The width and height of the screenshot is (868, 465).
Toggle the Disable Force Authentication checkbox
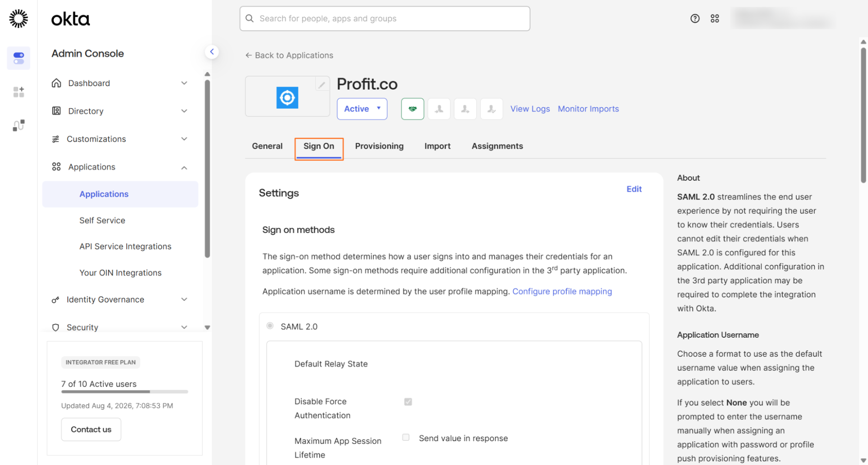click(408, 402)
